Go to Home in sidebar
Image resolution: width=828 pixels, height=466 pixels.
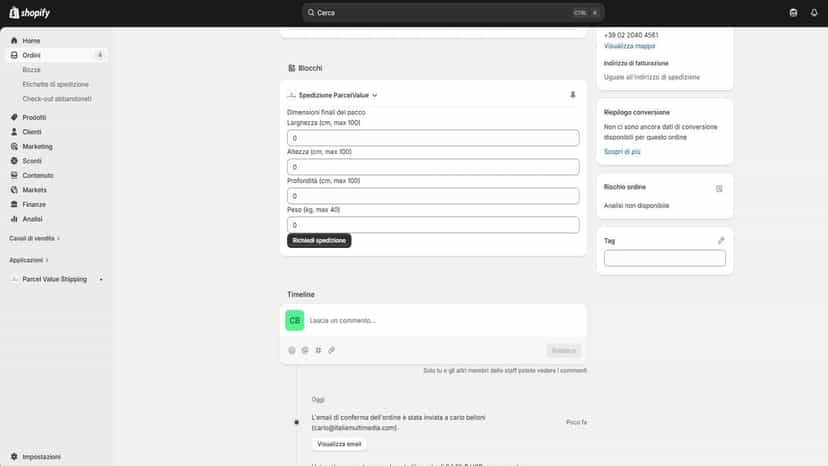pos(31,41)
